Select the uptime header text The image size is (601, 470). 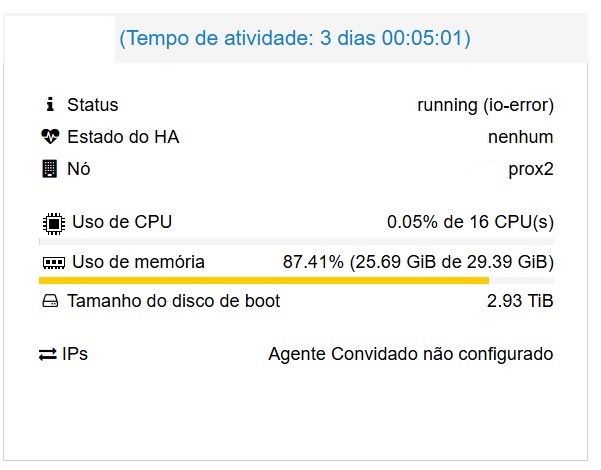click(x=295, y=39)
